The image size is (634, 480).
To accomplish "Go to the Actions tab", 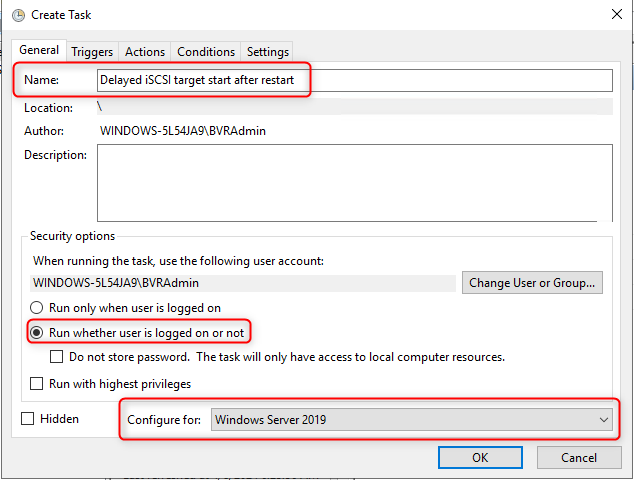I will tap(145, 52).
